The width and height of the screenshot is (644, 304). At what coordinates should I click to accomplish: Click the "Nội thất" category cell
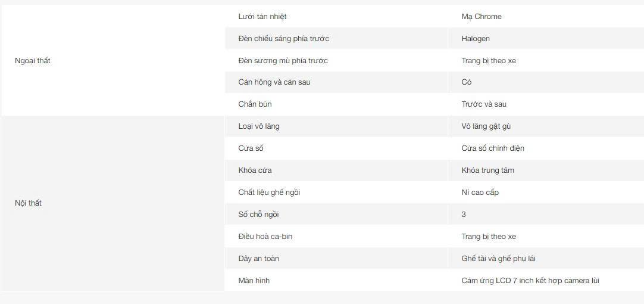coord(29,203)
